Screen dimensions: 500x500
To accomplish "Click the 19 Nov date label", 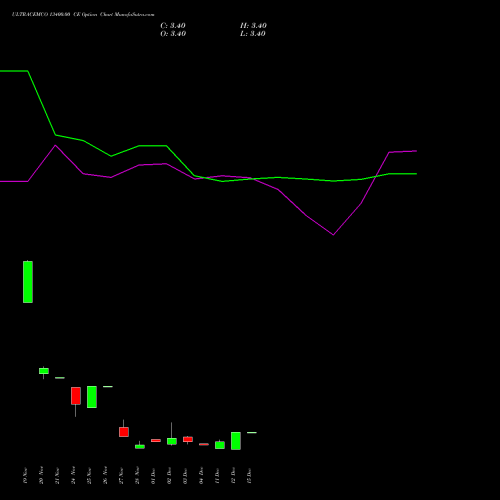I will 25,475.
